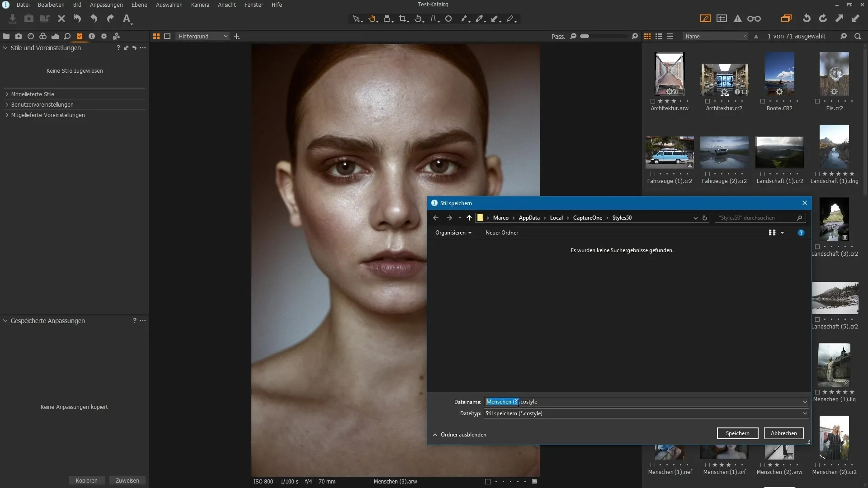Redo action via toolbar arrow
This screenshot has width=868, height=488.
tap(110, 19)
